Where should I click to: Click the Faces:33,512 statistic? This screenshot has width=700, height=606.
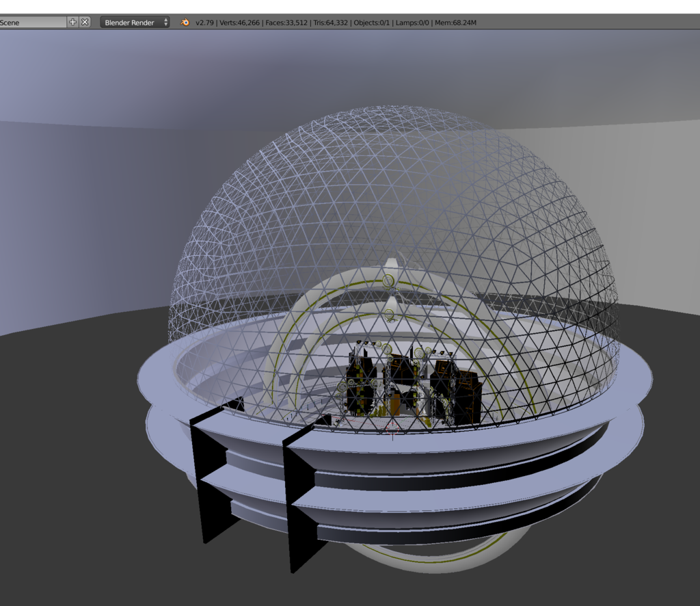point(286,23)
